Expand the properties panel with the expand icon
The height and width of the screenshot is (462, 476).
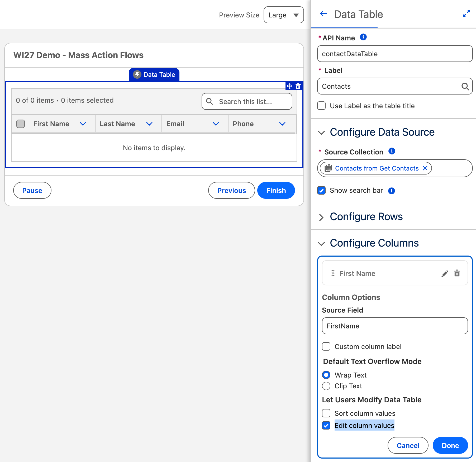[x=466, y=14]
